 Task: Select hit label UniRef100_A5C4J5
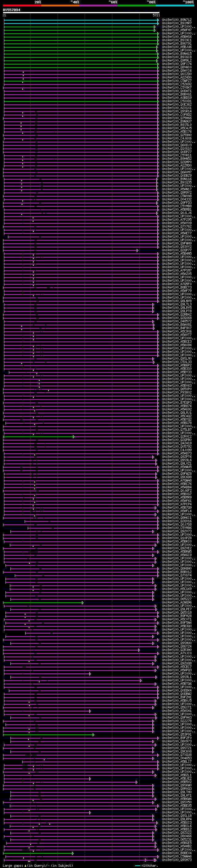pyautogui.click(x=177, y=128)
